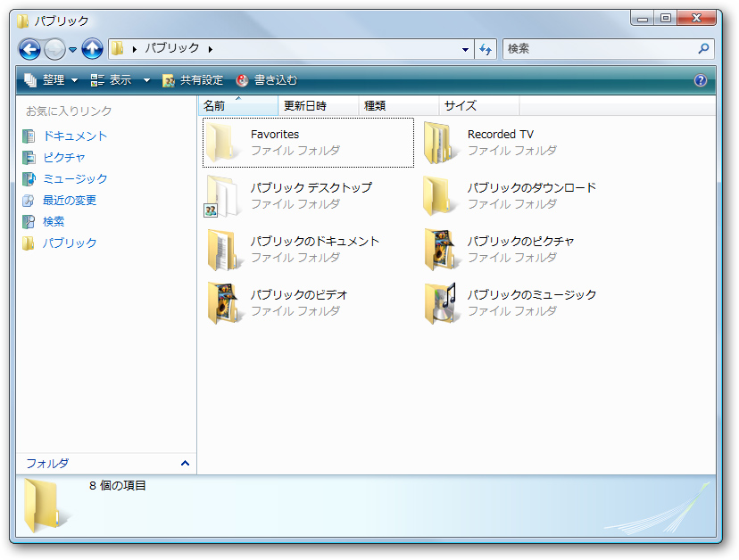Minimize the パブリック window
The width and height of the screenshot is (739, 560).
643,18
